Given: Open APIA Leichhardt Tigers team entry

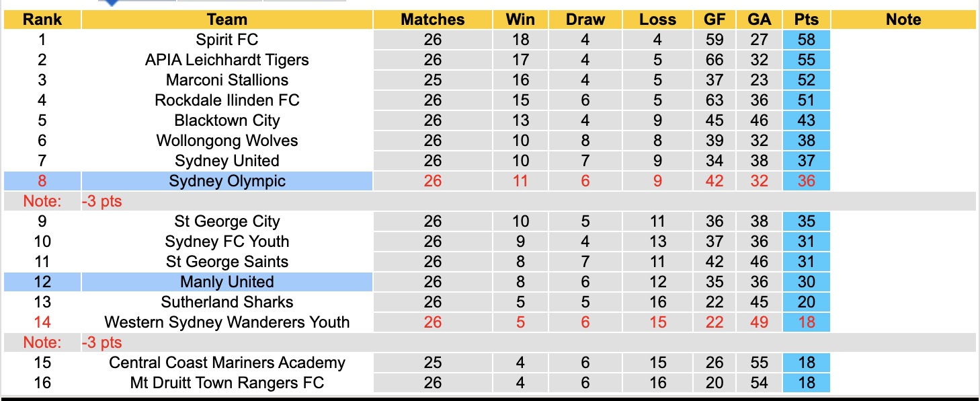Looking at the screenshot, I should (x=227, y=60).
